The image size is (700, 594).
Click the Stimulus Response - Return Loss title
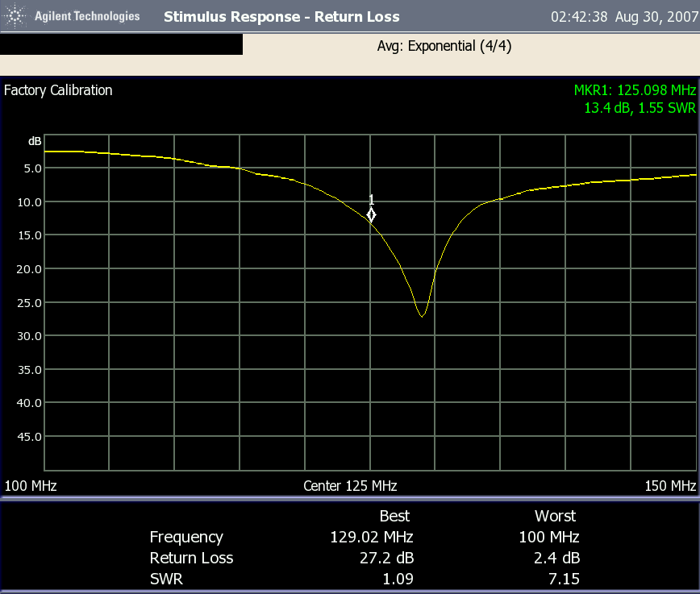click(281, 16)
